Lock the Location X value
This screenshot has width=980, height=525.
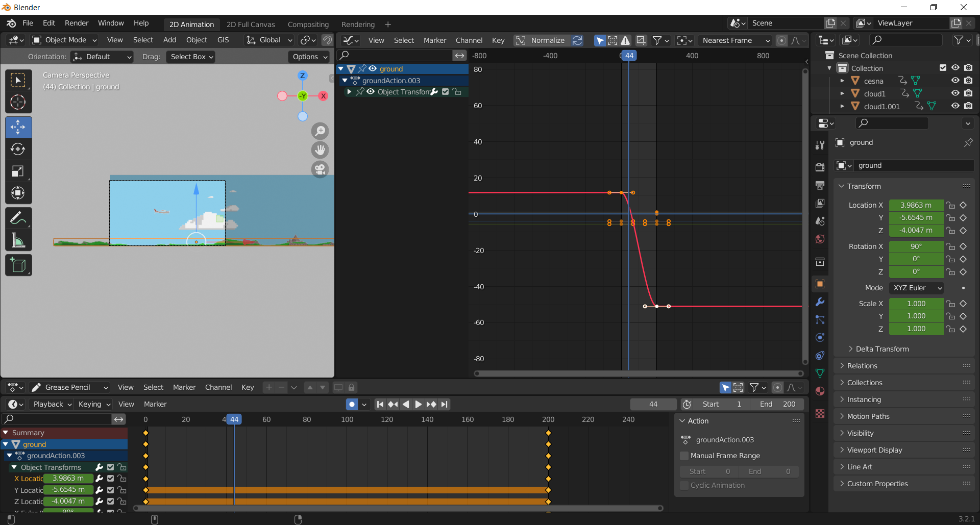point(950,205)
